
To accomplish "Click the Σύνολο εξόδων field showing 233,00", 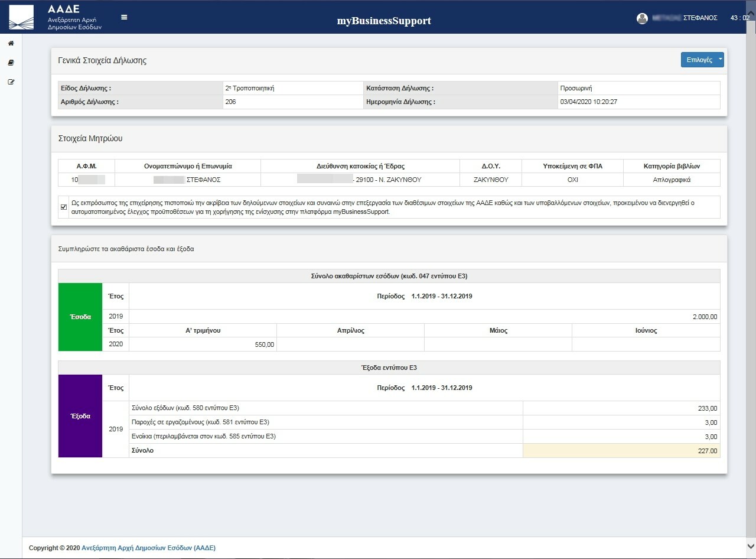I will (620, 408).
